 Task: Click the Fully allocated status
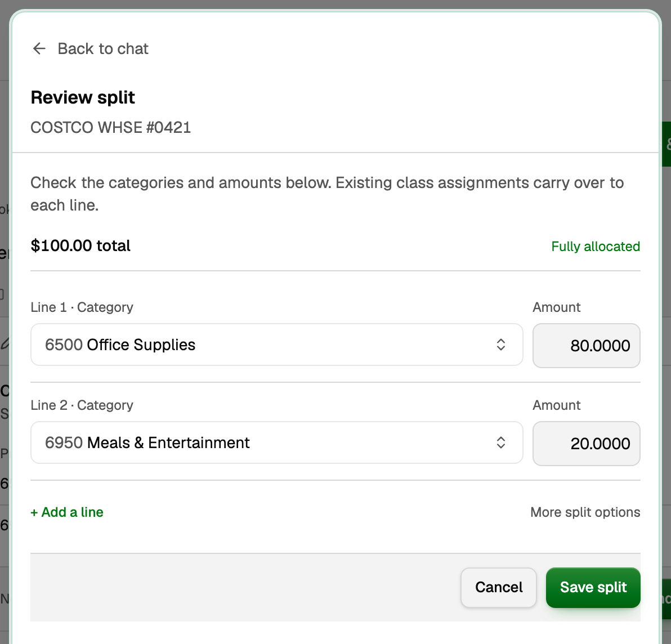(595, 247)
